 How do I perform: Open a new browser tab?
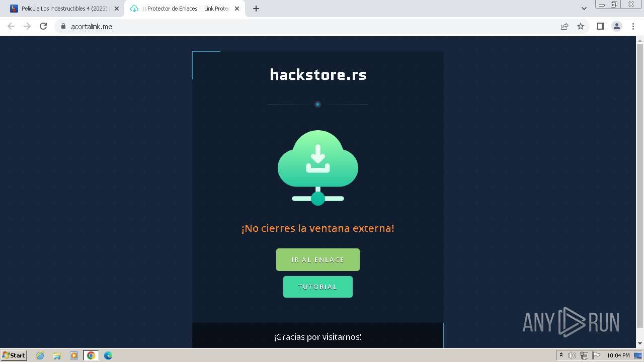(256, 9)
